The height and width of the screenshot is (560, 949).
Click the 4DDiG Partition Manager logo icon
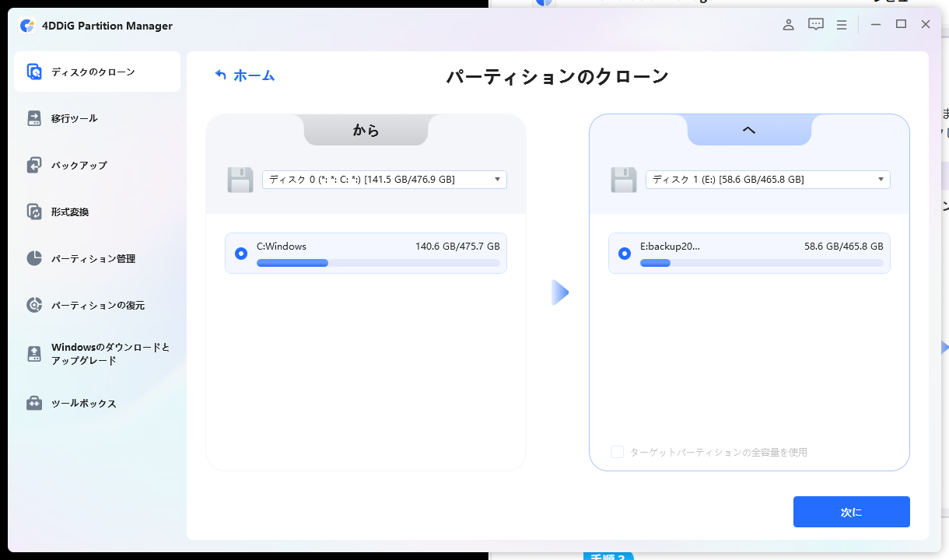[27, 26]
